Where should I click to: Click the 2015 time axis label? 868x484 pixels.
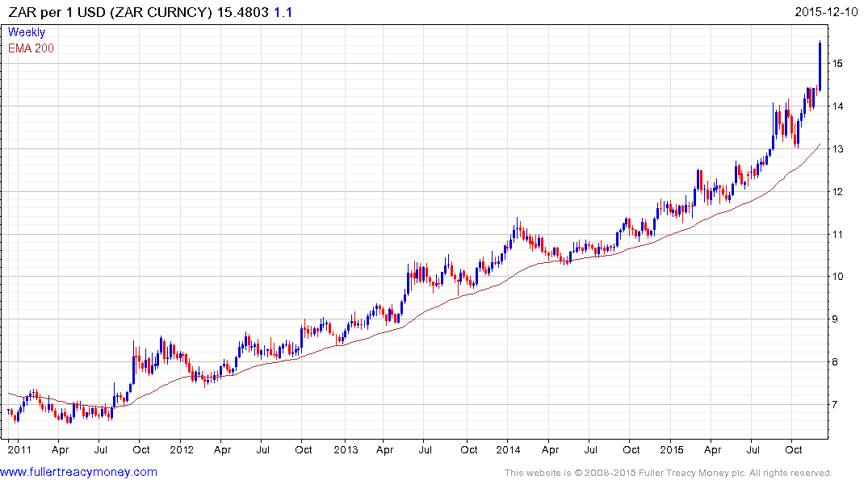click(672, 449)
